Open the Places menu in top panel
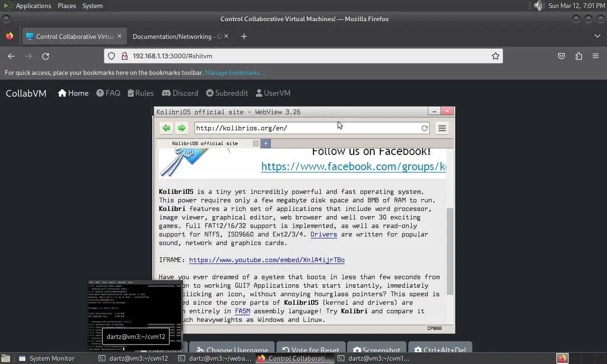The width and height of the screenshot is (607, 364). 67,6
